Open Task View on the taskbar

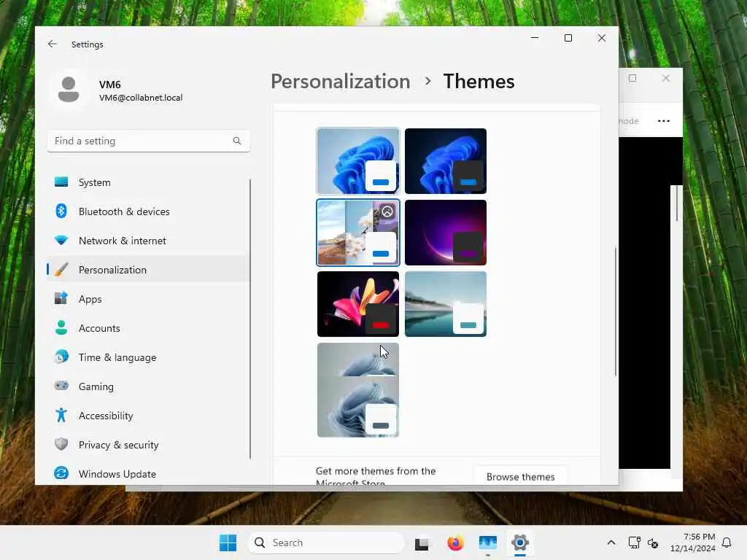(422, 542)
